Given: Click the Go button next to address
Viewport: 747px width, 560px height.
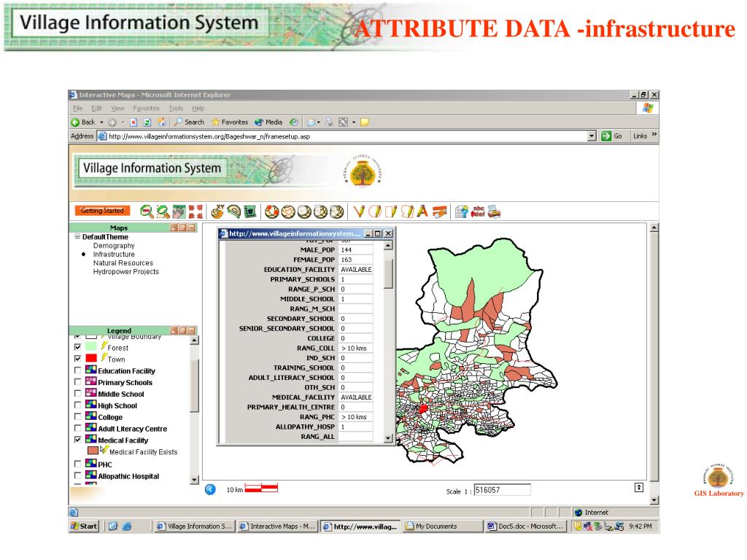Looking at the screenshot, I should 612,136.
